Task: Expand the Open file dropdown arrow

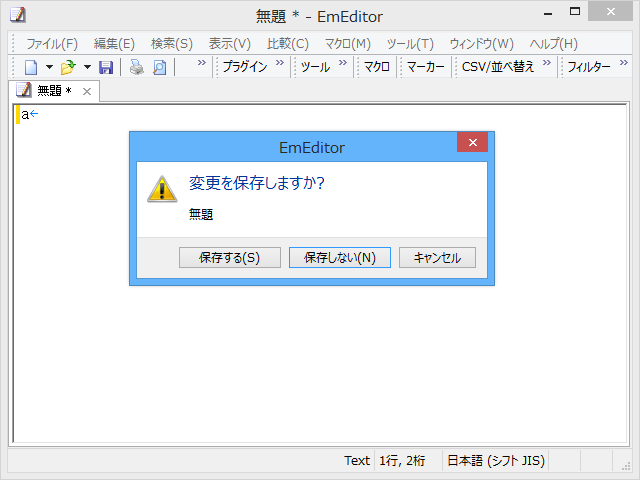Action: point(87,67)
